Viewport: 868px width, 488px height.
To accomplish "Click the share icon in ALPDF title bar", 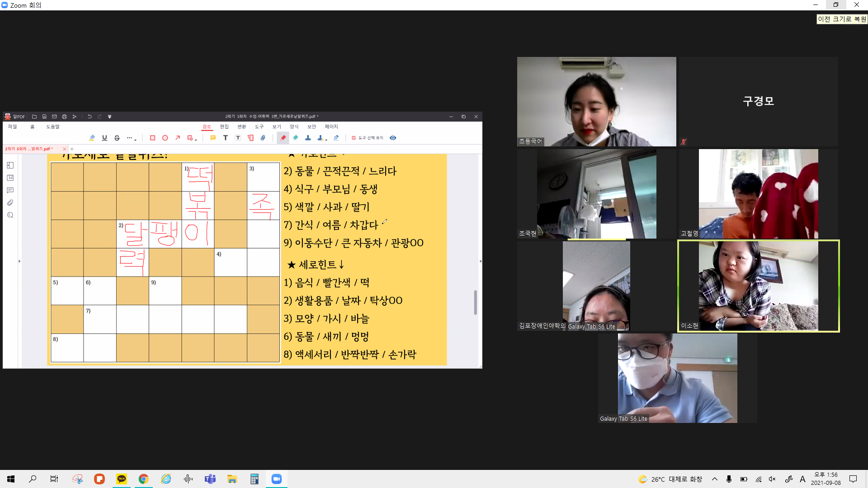I will (x=75, y=117).
